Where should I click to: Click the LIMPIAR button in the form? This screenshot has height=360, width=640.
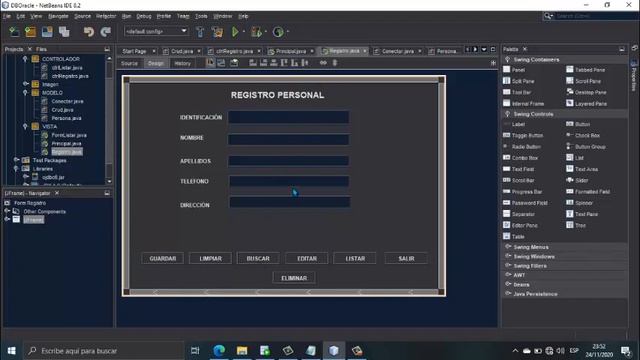click(210, 258)
